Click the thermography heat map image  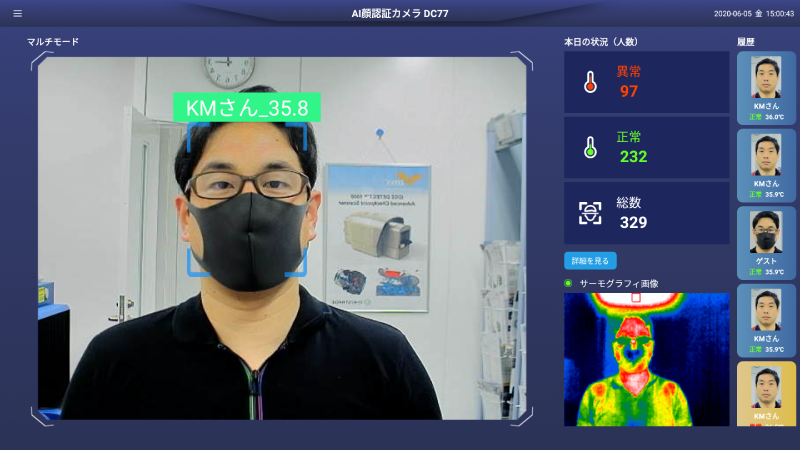(x=646, y=359)
